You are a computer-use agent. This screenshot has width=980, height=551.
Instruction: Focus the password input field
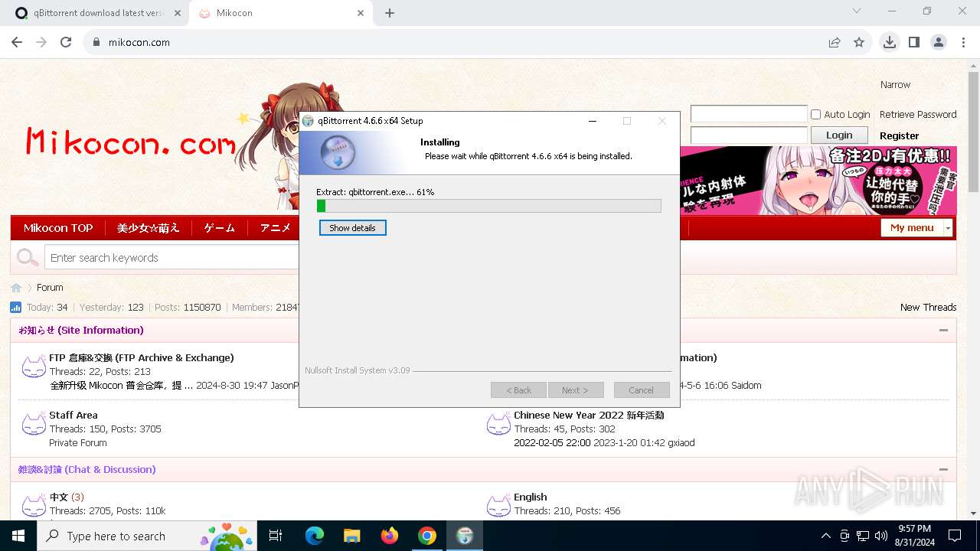coord(749,135)
